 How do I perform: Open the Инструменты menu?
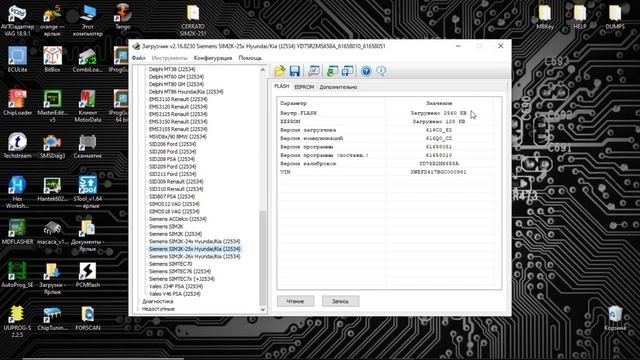(169, 58)
